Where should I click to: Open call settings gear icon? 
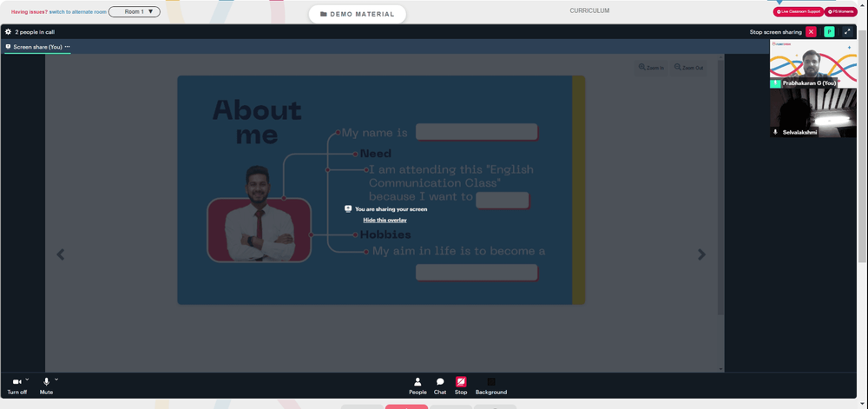point(8,32)
